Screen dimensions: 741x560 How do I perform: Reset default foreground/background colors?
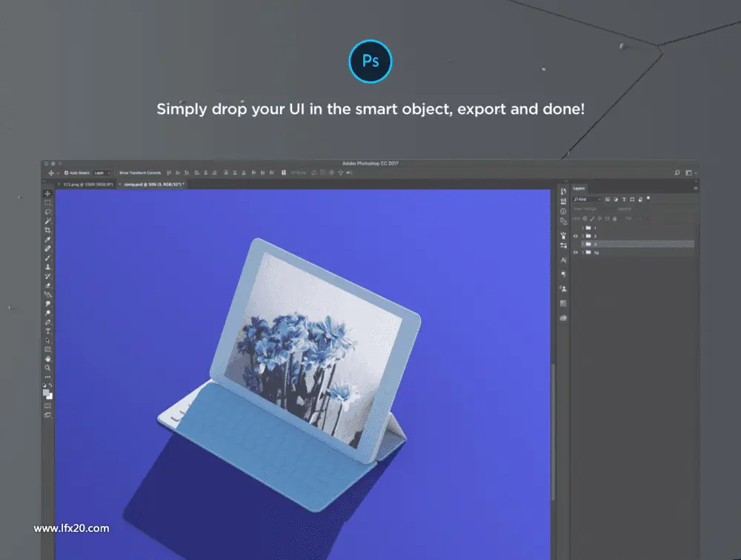pos(45,386)
